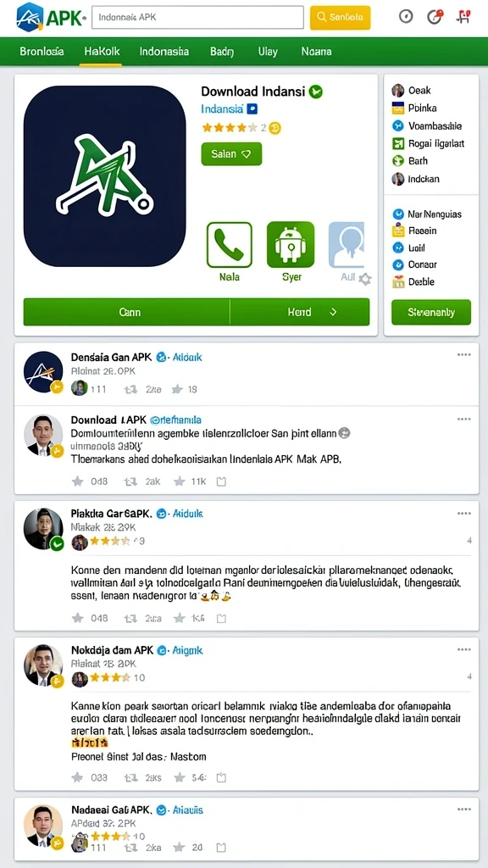Open the green phone app icon Nala
This screenshot has height=868, width=488.
(x=229, y=245)
